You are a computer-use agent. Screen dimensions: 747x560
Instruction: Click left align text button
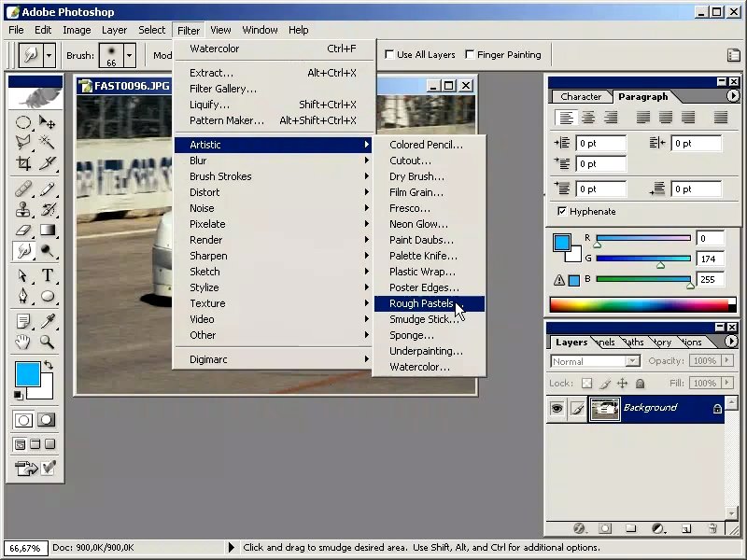click(x=566, y=118)
